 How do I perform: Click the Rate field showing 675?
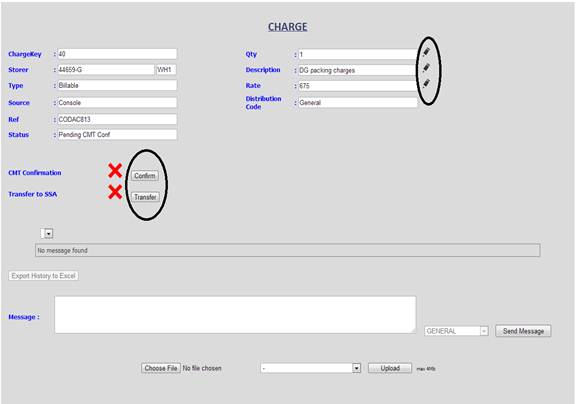pyautogui.click(x=358, y=86)
